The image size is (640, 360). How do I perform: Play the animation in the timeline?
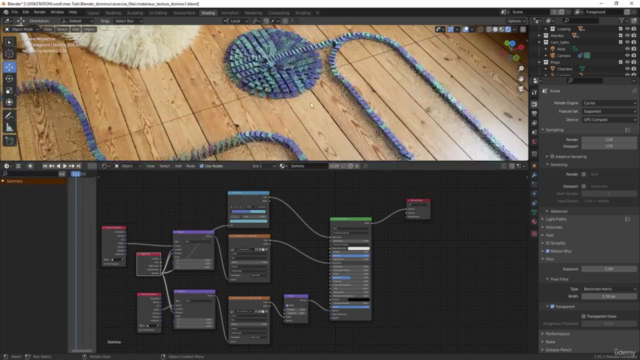[65, 166]
